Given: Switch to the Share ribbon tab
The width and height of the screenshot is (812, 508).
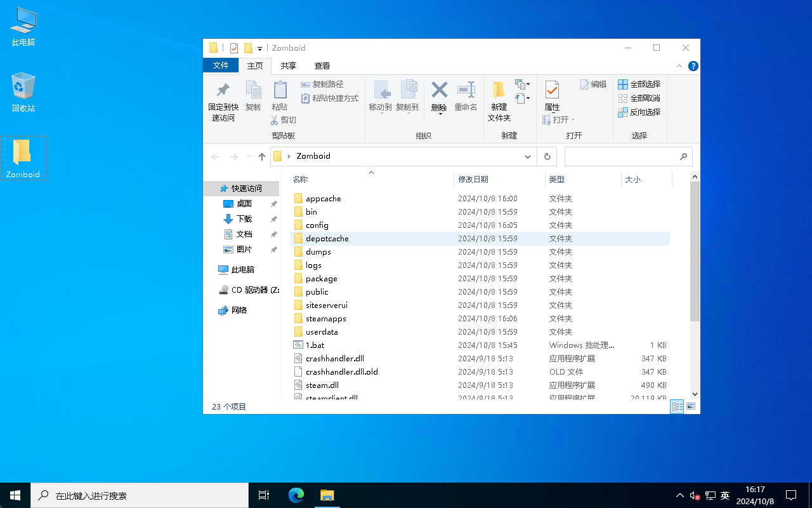Looking at the screenshot, I should pos(289,65).
